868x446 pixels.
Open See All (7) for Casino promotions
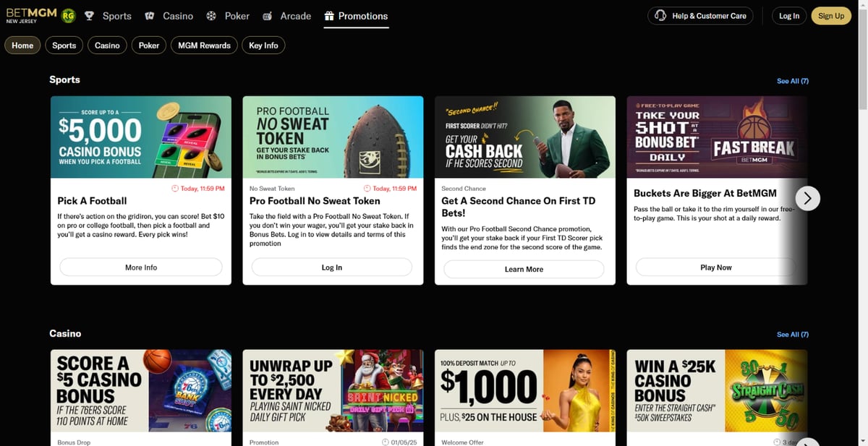click(x=793, y=335)
